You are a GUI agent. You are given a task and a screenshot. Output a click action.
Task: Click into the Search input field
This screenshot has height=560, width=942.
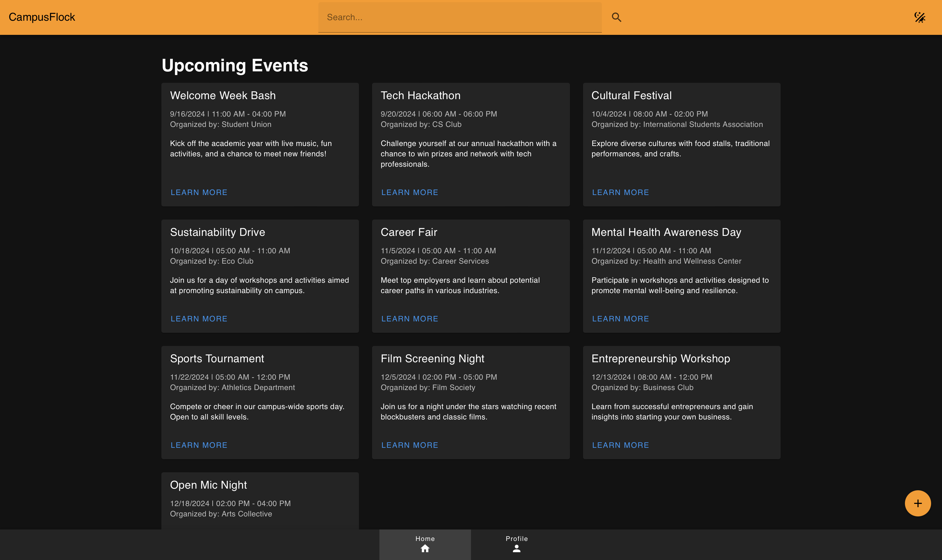tap(460, 17)
